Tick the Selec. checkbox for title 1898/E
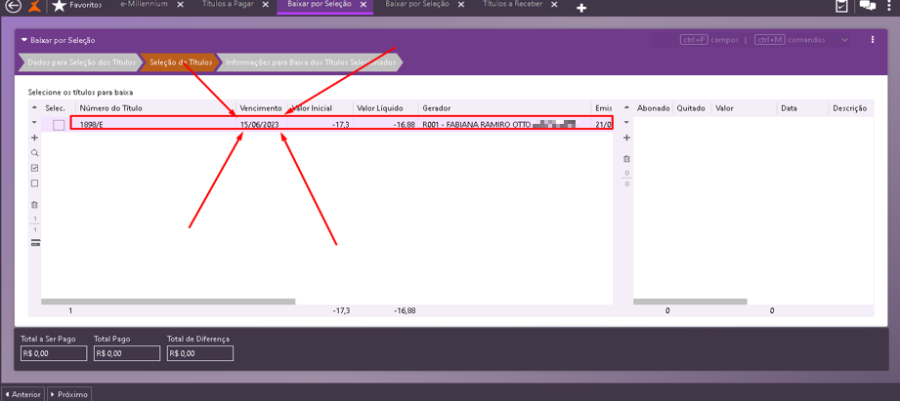900x402 pixels. coord(59,125)
